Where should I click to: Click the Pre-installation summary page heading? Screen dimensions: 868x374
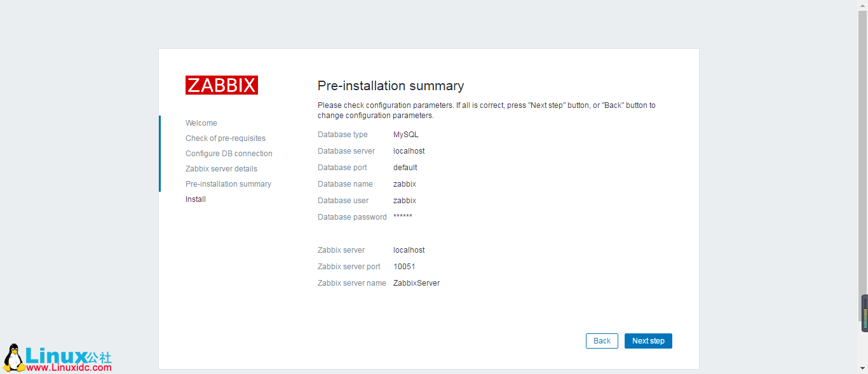(391, 86)
